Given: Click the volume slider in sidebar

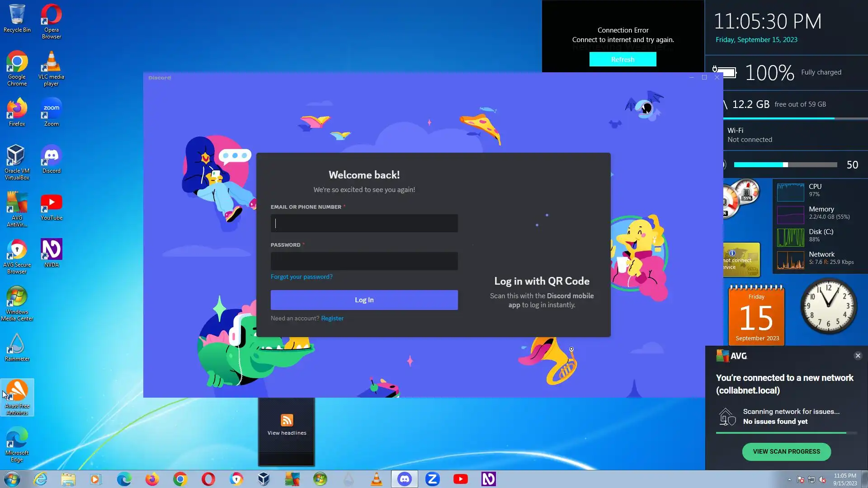Looking at the screenshot, I should [x=785, y=165].
